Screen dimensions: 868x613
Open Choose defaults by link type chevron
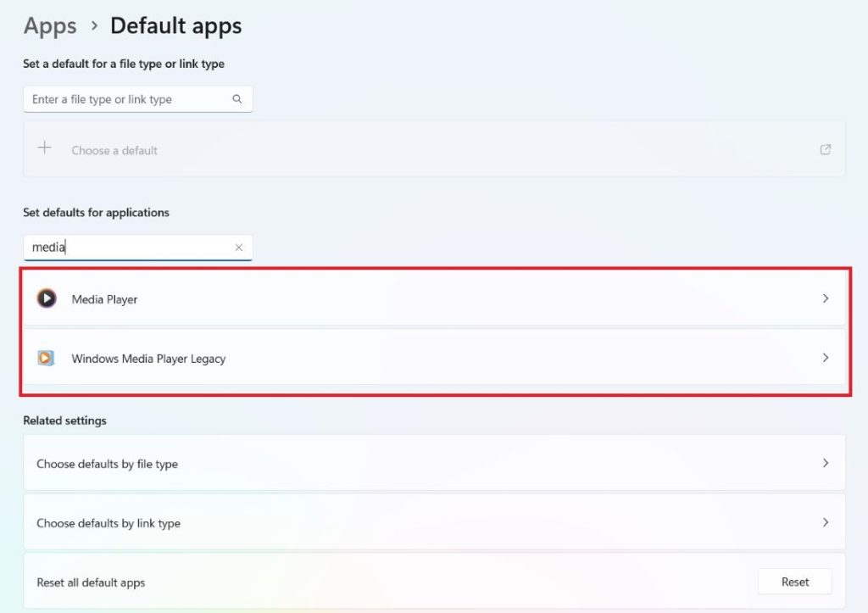coord(826,522)
